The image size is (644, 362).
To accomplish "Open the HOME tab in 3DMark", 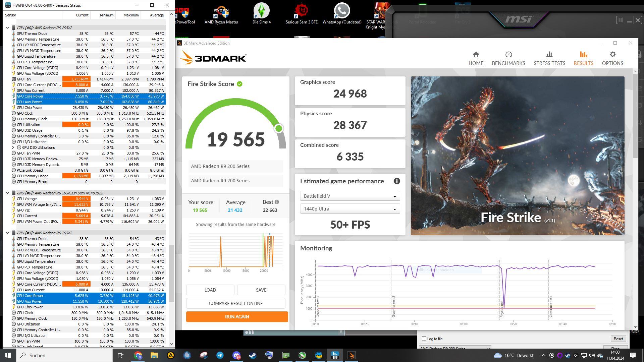I will (x=476, y=58).
